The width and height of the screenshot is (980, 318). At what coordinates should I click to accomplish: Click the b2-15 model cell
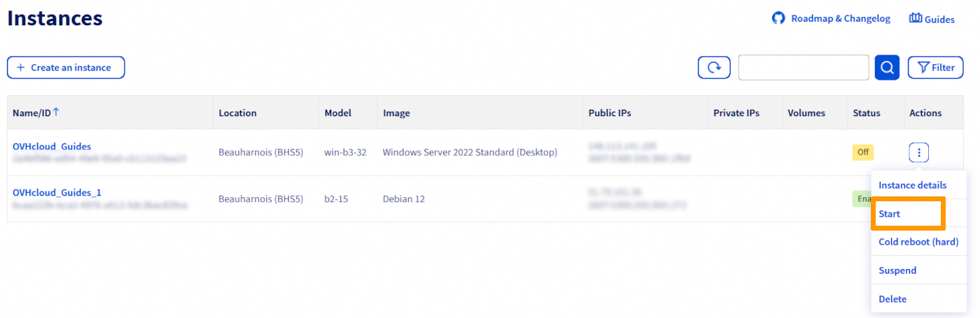point(336,199)
